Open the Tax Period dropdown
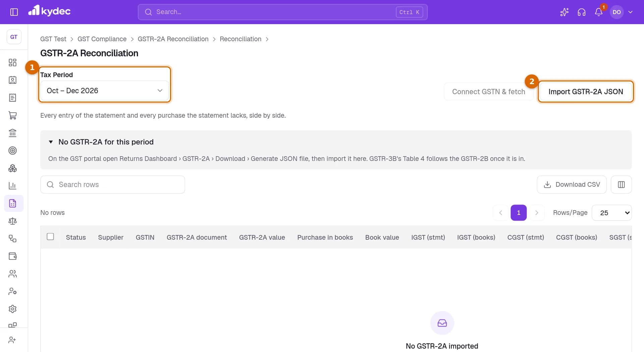Viewport: 644px width, 352px height. (104, 91)
